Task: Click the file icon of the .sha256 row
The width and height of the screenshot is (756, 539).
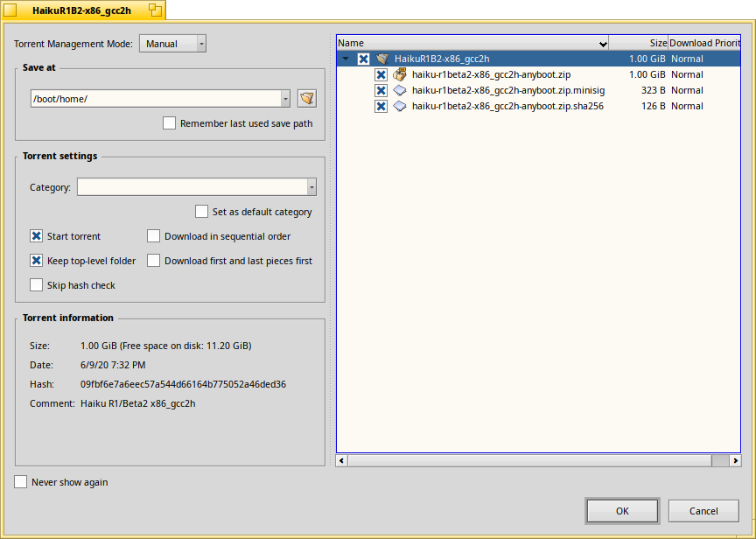Action: coord(400,106)
